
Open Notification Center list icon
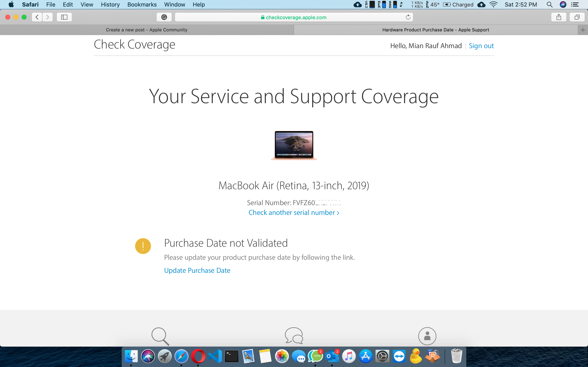pyautogui.click(x=575, y=5)
